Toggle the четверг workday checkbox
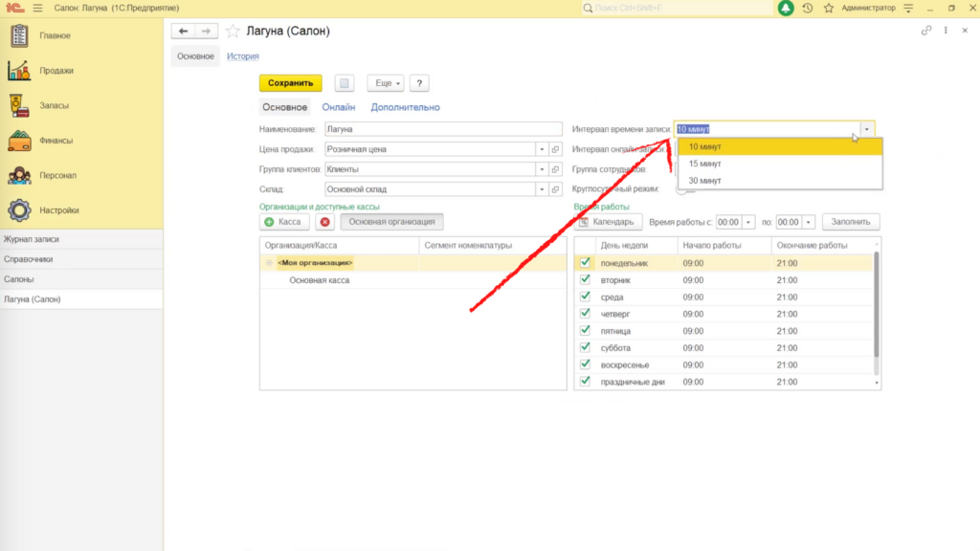The width and height of the screenshot is (980, 551). [585, 314]
